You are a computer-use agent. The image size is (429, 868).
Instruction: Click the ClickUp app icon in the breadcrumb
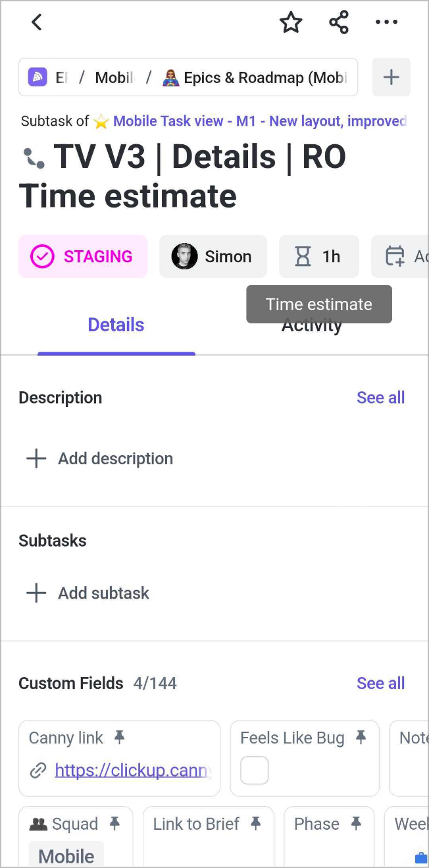point(38,77)
